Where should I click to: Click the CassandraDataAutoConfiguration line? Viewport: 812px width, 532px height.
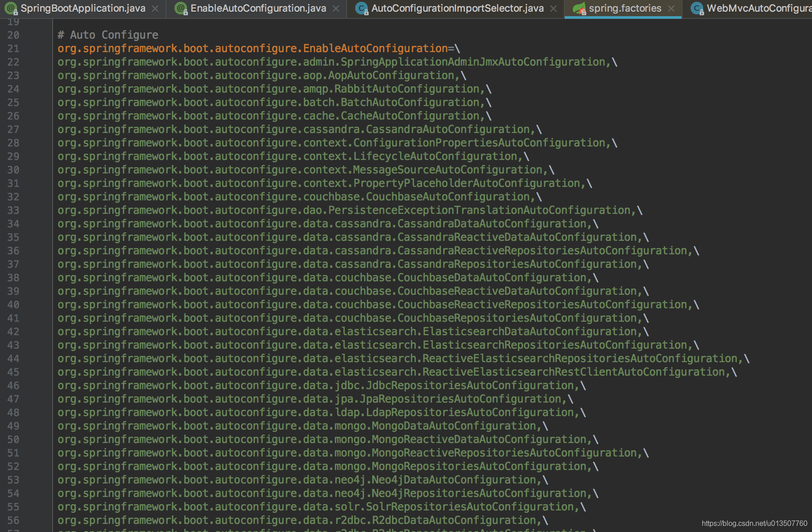pyautogui.click(x=328, y=224)
